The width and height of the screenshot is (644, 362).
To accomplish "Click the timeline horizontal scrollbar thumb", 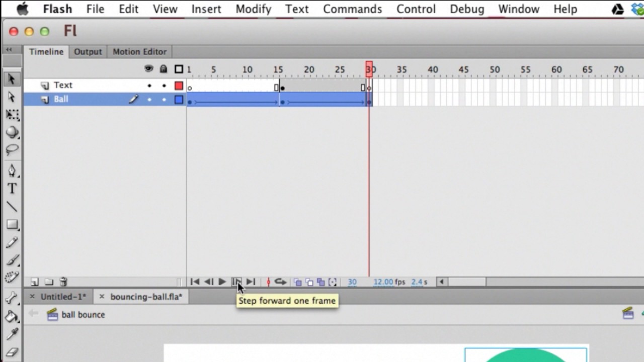I will [467, 282].
